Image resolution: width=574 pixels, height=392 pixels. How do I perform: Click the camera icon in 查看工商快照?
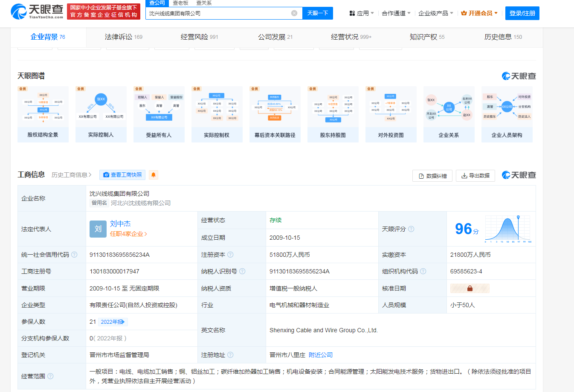(106, 175)
